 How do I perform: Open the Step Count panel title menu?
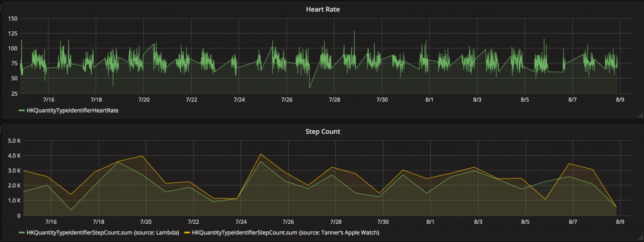[323, 131]
